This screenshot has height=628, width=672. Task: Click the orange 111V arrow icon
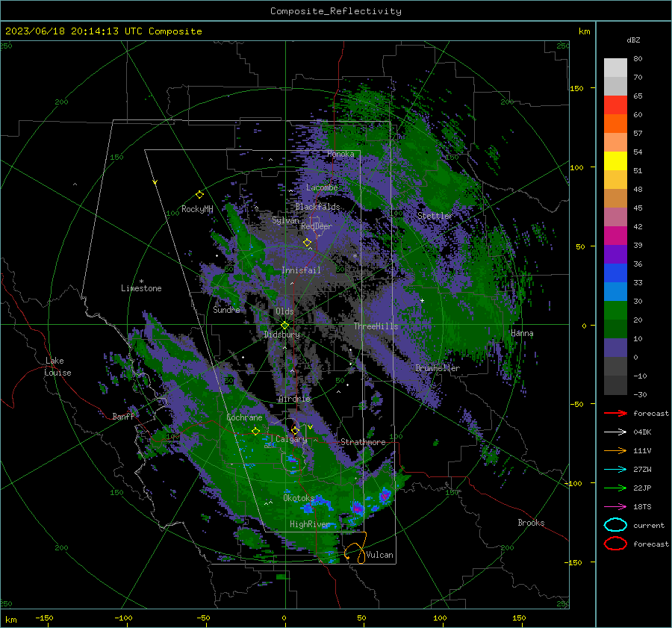point(615,450)
